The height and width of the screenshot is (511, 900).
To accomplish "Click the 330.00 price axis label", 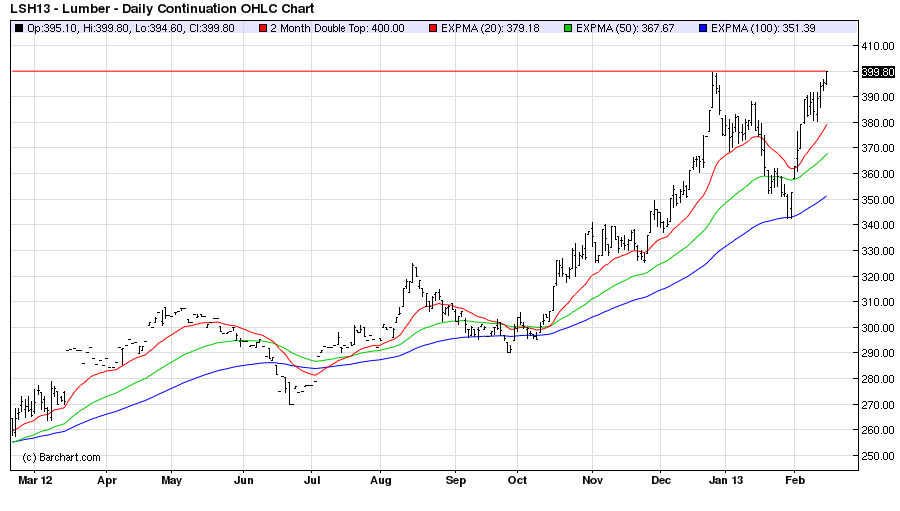I will point(878,251).
